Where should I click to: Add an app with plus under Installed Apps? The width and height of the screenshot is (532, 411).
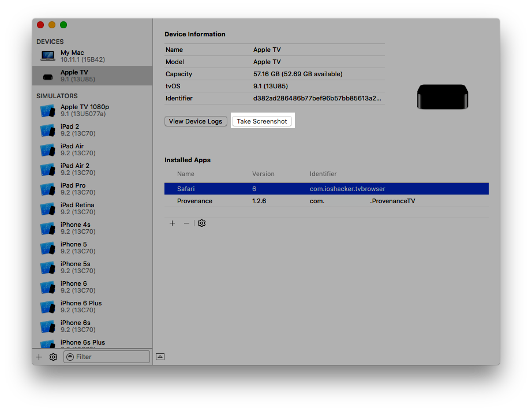coord(173,223)
